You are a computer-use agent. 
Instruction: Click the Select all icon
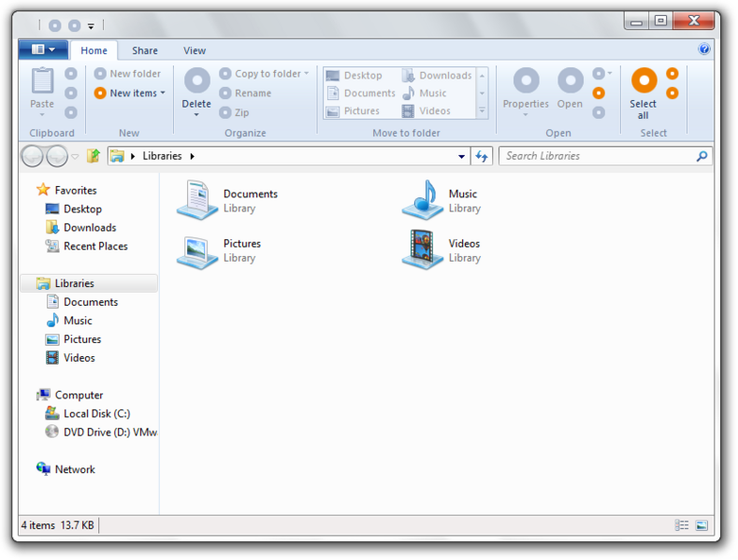point(644,80)
